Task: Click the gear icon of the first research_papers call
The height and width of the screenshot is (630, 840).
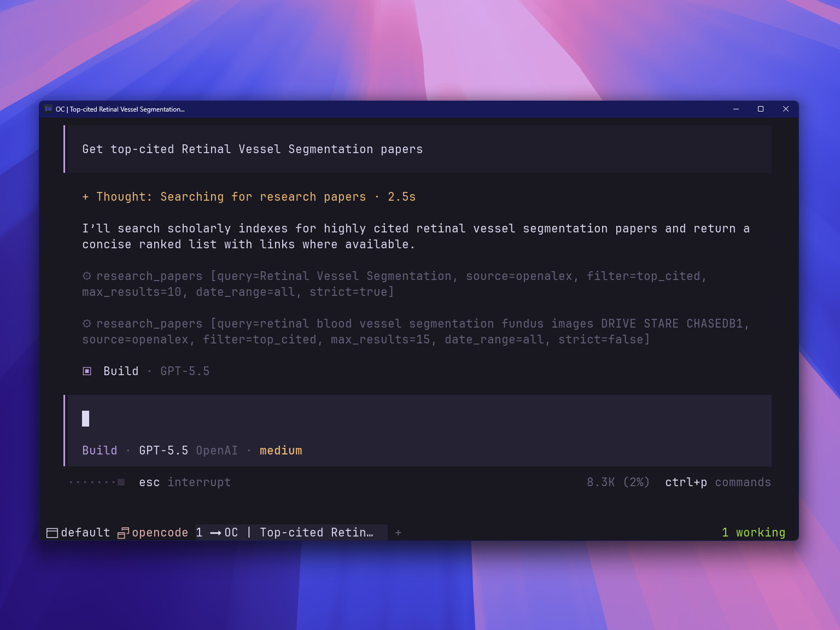Action: [x=86, y=276]
